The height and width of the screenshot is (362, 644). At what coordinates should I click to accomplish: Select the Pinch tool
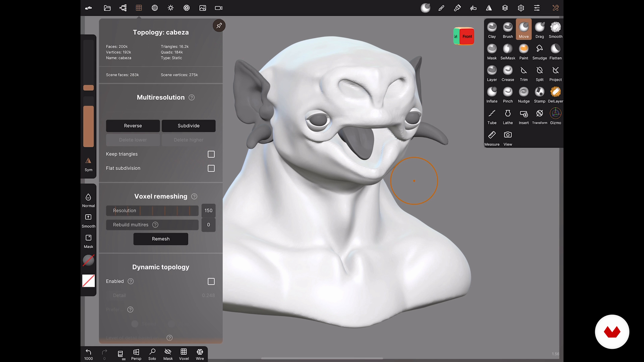tap(507, 95)
